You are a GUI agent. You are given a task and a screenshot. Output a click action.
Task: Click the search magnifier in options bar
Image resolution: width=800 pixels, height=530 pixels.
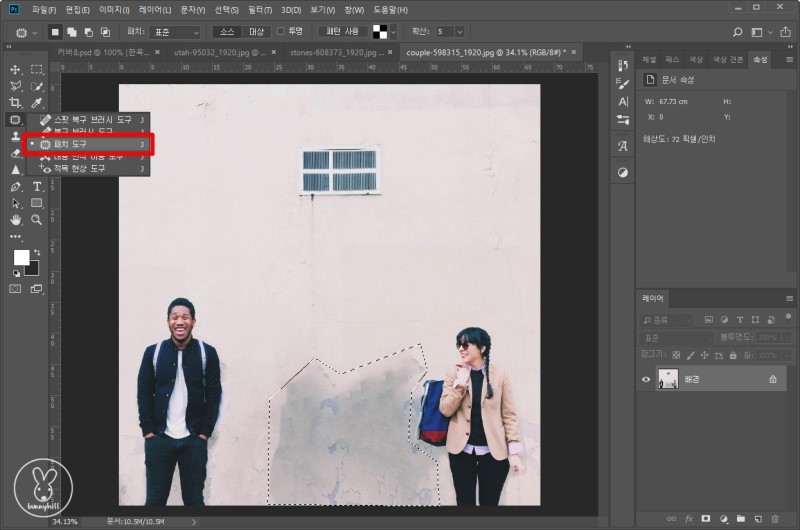pos(739,31)
